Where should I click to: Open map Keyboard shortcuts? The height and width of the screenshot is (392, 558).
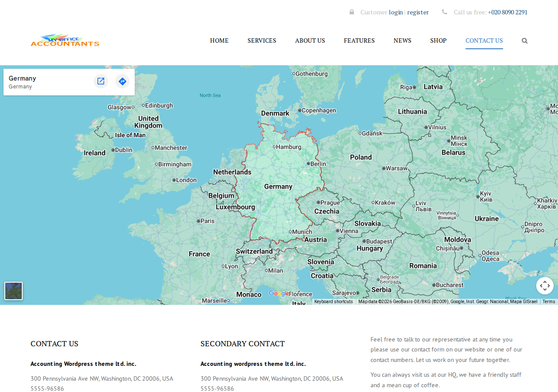[333, 301]
